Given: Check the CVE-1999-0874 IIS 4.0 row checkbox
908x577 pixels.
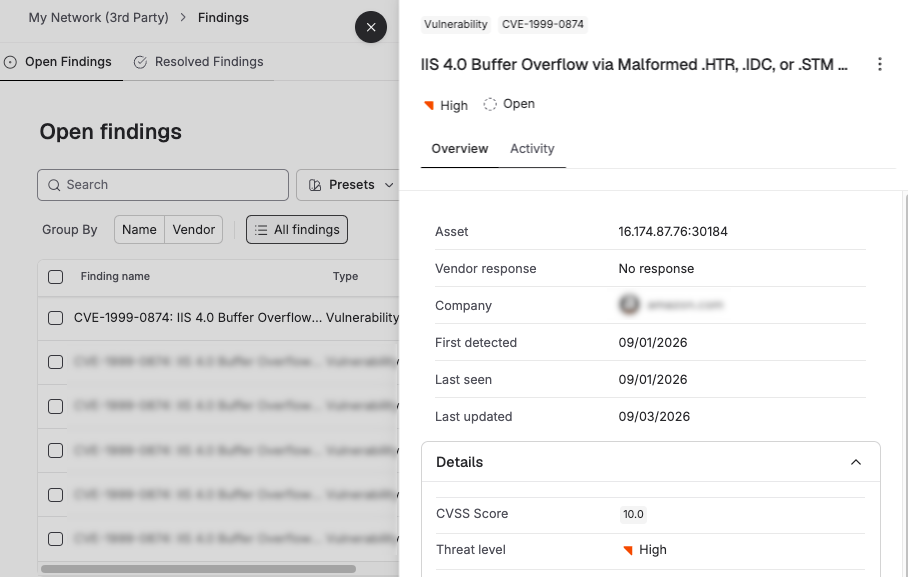Looking at the screenshot, I should [56, 318].
